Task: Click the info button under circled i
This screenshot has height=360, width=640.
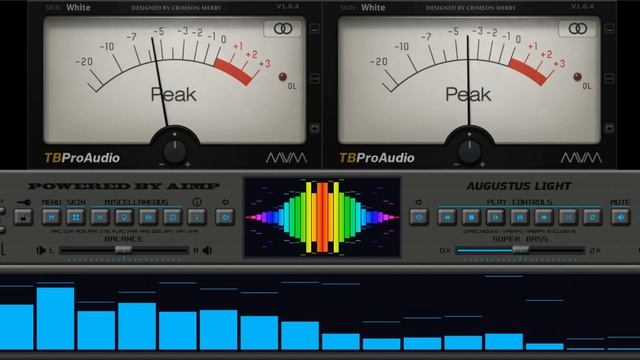Action: 197,217
